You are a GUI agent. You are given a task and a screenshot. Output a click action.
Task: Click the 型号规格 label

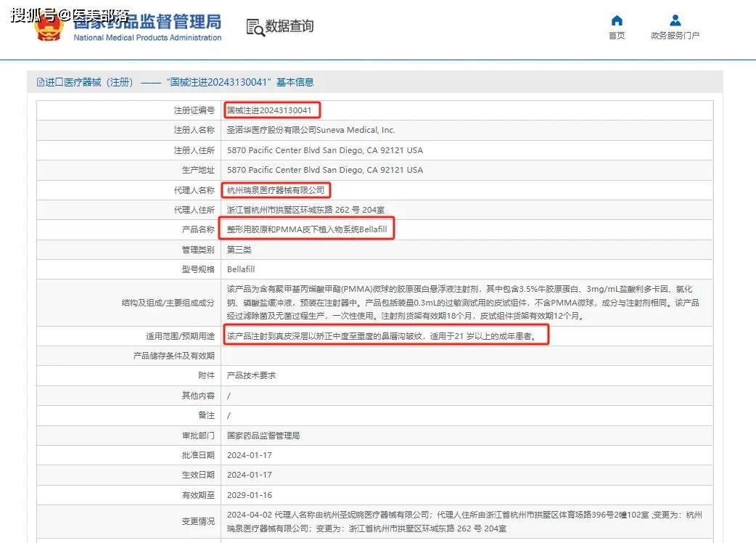point(198,269)
